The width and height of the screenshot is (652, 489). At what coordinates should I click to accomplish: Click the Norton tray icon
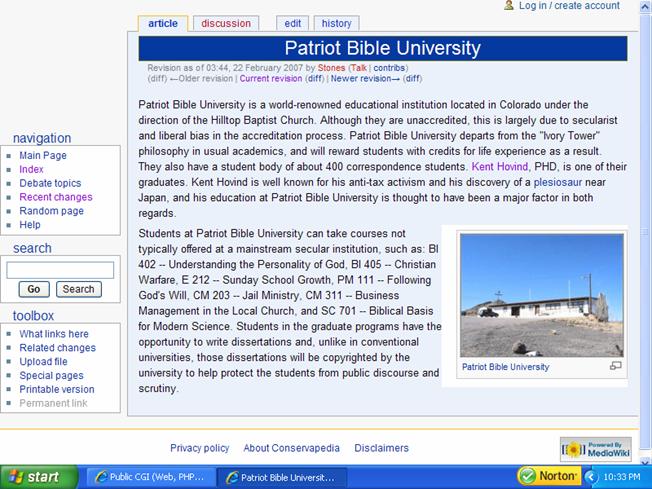[x=548, y=476]
